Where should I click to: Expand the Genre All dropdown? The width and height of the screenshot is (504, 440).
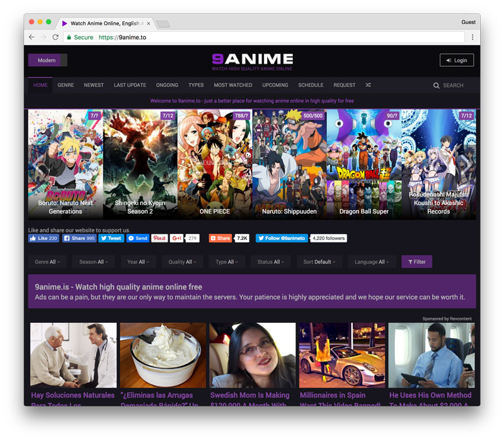[47, 262]
